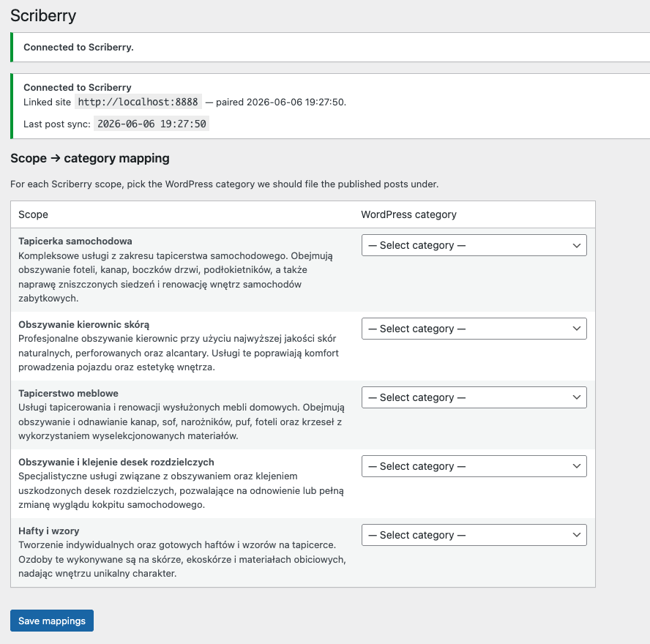Open category dropdown for Hafty i wzory

tap(474, 535)
